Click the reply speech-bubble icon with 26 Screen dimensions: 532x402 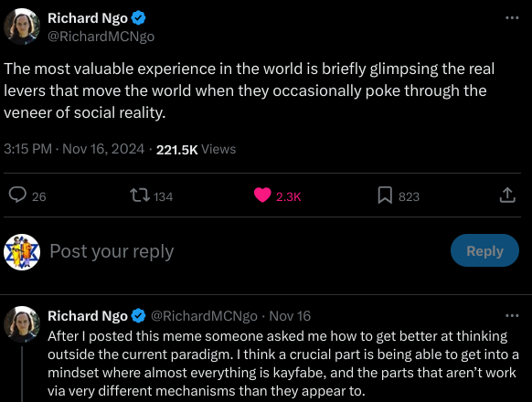(17, 196)
